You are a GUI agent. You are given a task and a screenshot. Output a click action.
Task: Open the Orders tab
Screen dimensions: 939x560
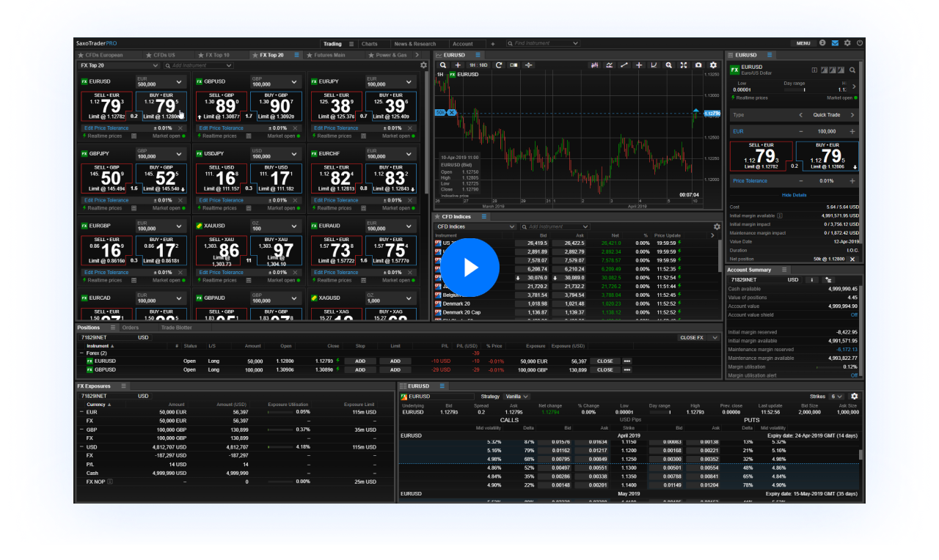coord(131,328)
